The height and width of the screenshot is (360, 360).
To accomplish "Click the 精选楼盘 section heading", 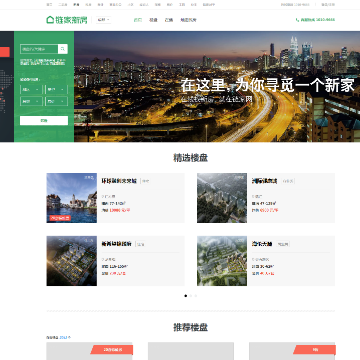I will (190, 158).
